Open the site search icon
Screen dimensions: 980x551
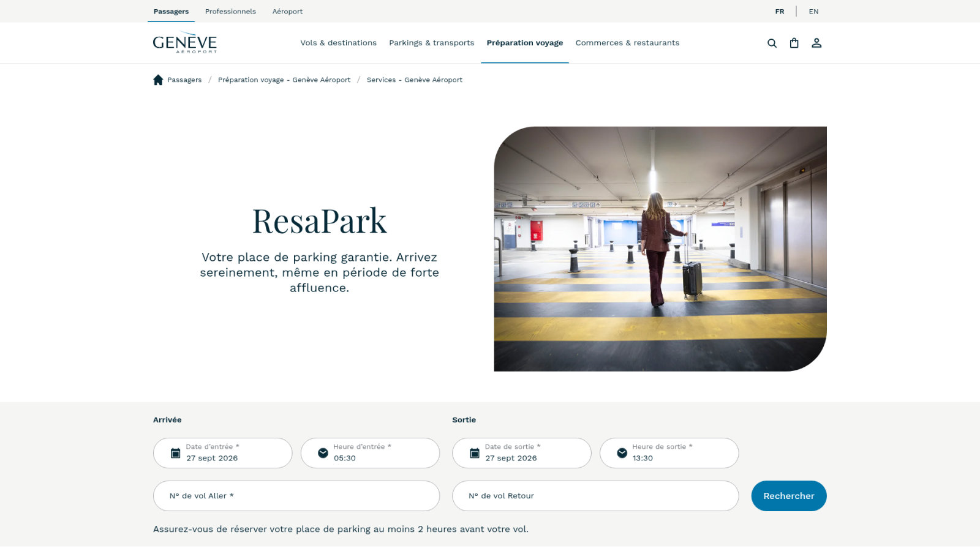coord(772,43)
